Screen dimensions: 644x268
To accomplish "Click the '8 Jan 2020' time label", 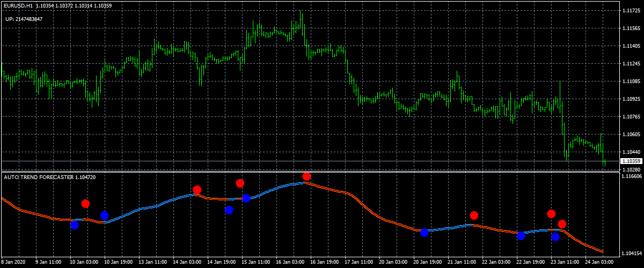I will coord(13,263).
